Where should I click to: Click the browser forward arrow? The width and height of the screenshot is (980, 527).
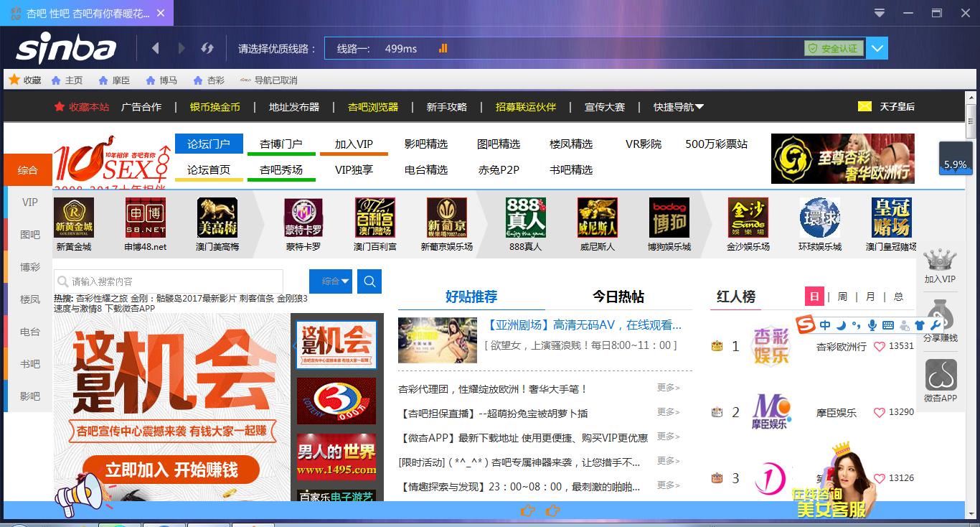(x=182, y=48)
